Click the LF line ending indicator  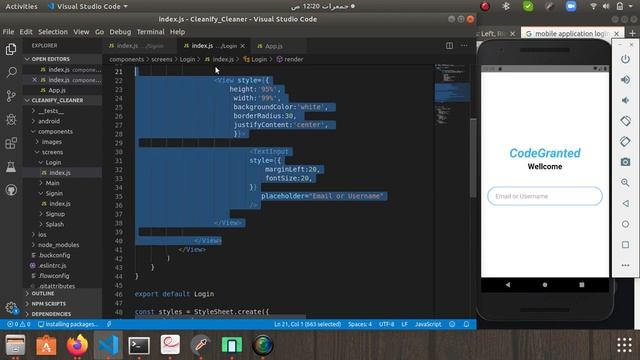[x=404, y=324]
